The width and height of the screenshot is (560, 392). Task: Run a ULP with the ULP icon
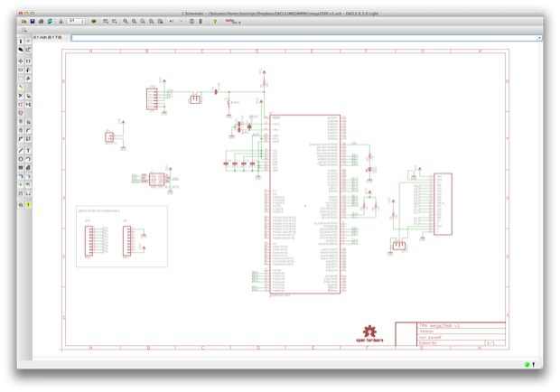115,22
